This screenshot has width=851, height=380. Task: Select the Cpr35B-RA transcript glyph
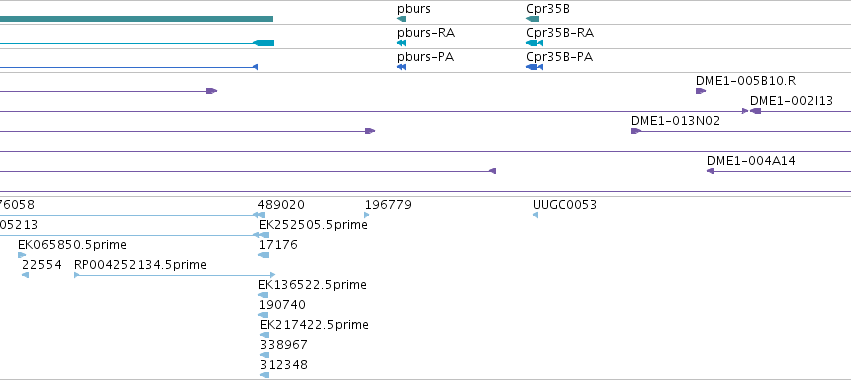coord(535,43)
